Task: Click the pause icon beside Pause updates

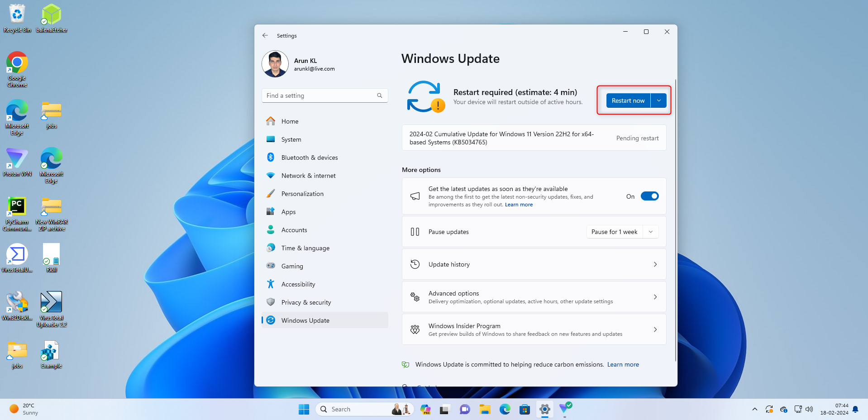Action: (x=415, y=232)
